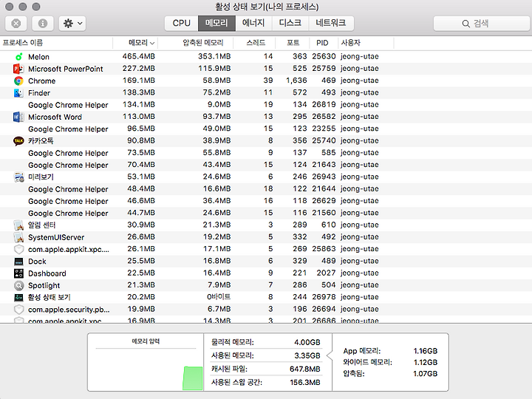Click the 압축됨 1.07GB value
The width and height of the screenshot is (532, 399).
(426, 374)
